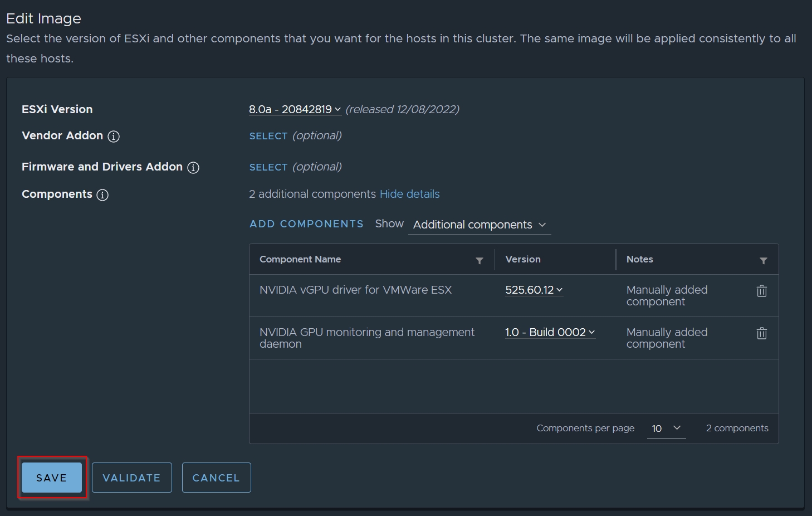The image size is (812, 516).
Task: Click the filter icon in Notes column
Action: [x=762, y=260]
